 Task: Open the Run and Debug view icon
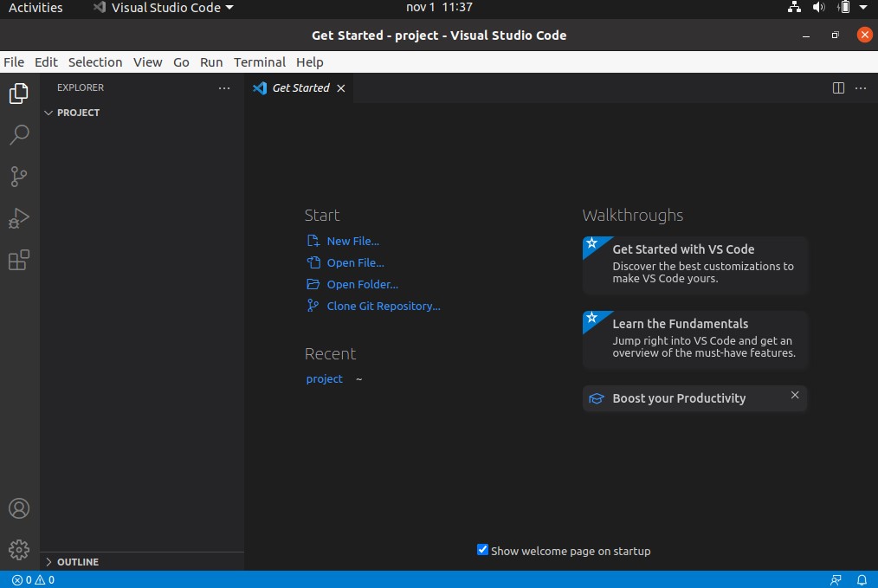pos(19,218)
